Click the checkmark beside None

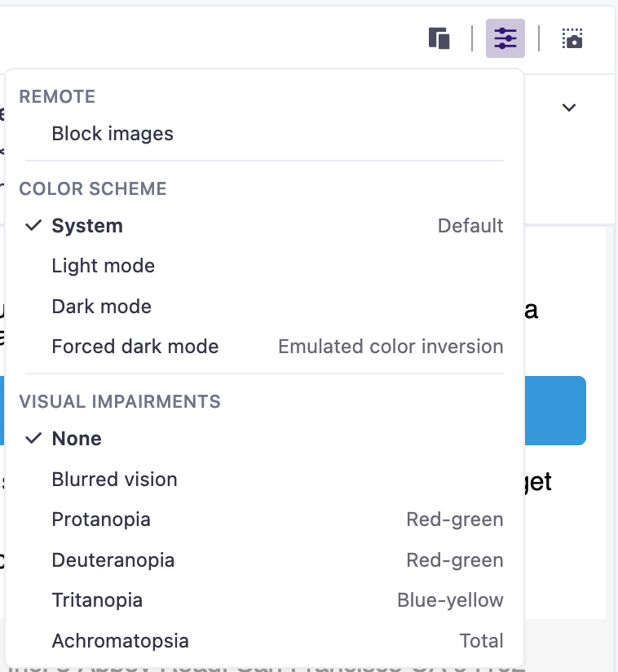pos(33,439)
